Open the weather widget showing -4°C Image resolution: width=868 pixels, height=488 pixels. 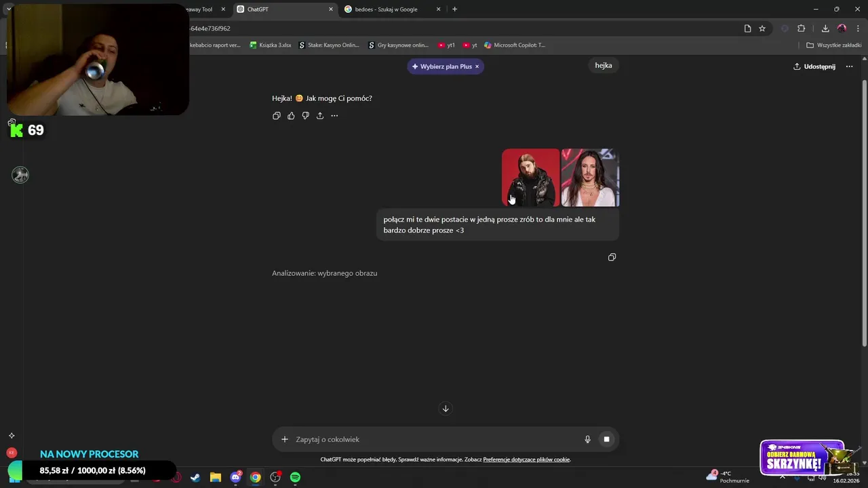point(728,476)
